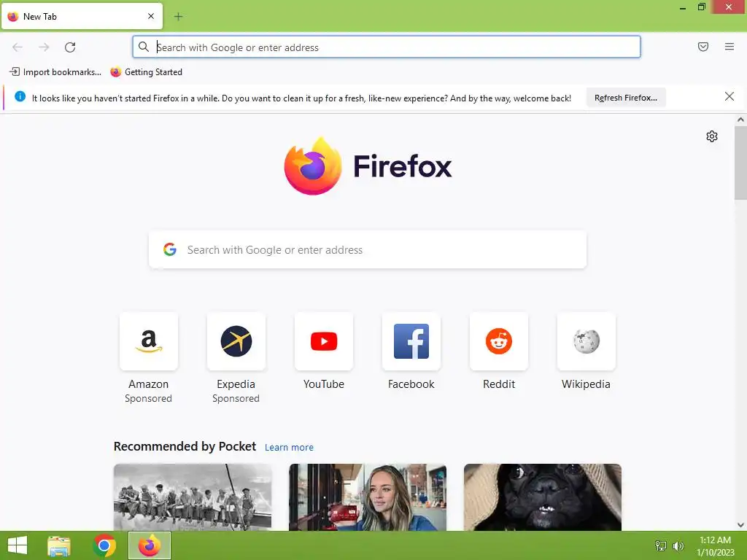The height and width of the screenshot is (560, 747).
Task: Focus the address bar search field
Action: coord(387,47)
